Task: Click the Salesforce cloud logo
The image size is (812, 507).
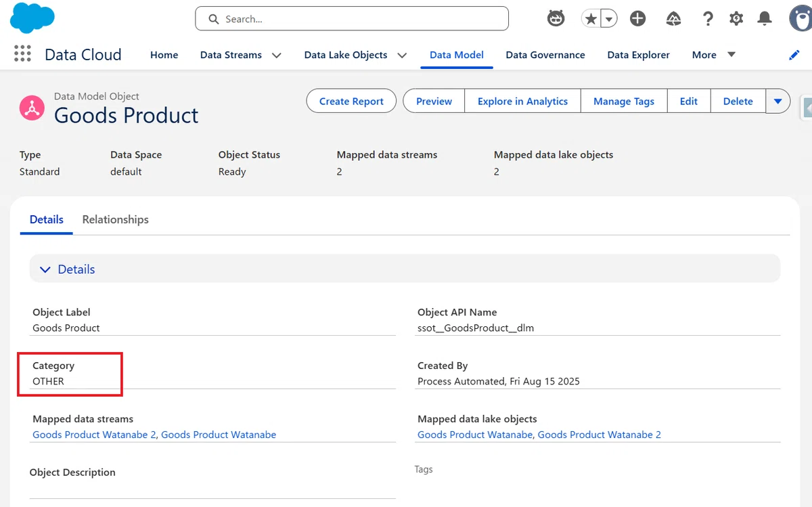Action: (x=32, y=17)
